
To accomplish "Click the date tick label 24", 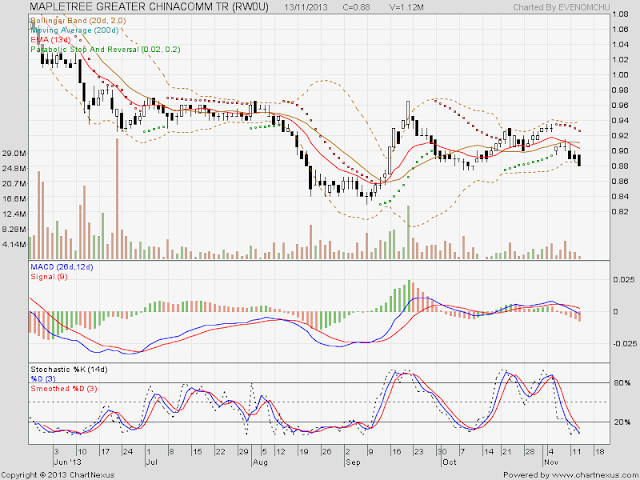I will pyautogui.click(x=128, y=452).
